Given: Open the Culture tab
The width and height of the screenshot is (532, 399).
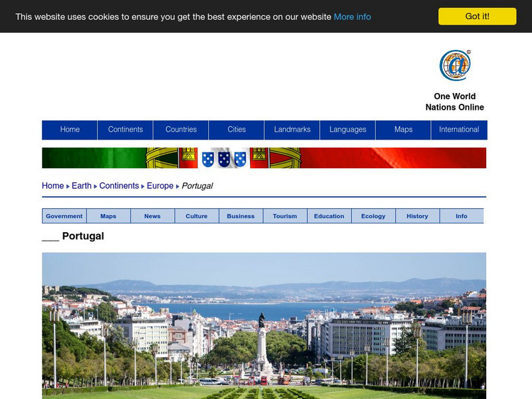Looking at the screenshot, I should pyautogui.click(x=196, y=215).
